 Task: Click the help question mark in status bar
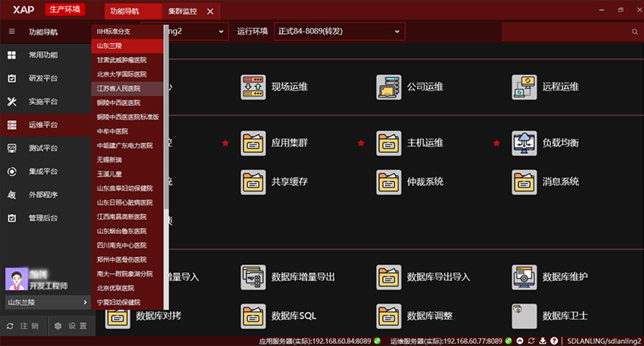point(555,340)
